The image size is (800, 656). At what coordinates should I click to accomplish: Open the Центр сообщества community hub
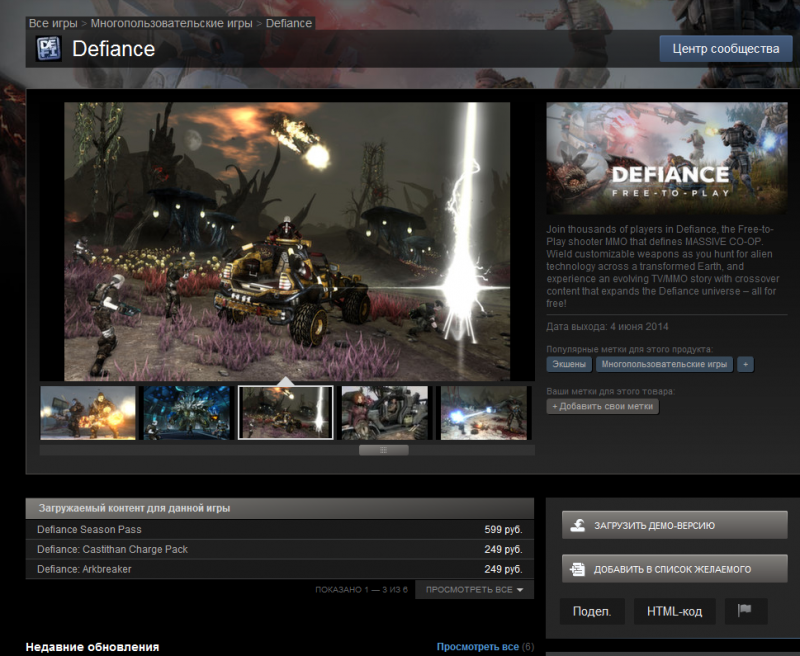tap(726, 49)
